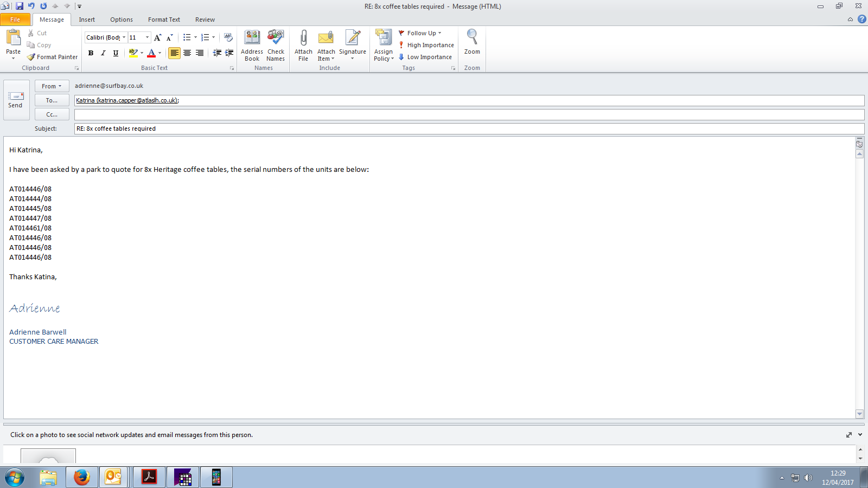Image resolution: width=868 pixels, height=488 pixels.
Task: Apply the red font color
Action: (151, 53)
